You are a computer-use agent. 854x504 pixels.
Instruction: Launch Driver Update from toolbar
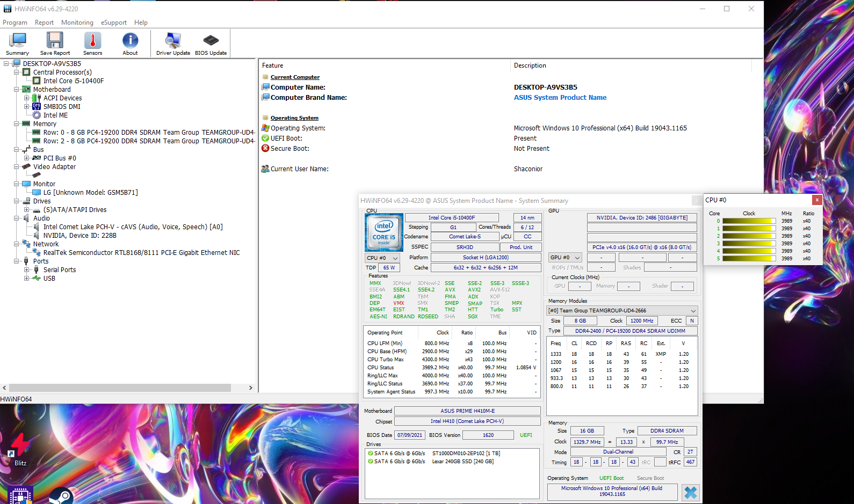coord(173,43)
